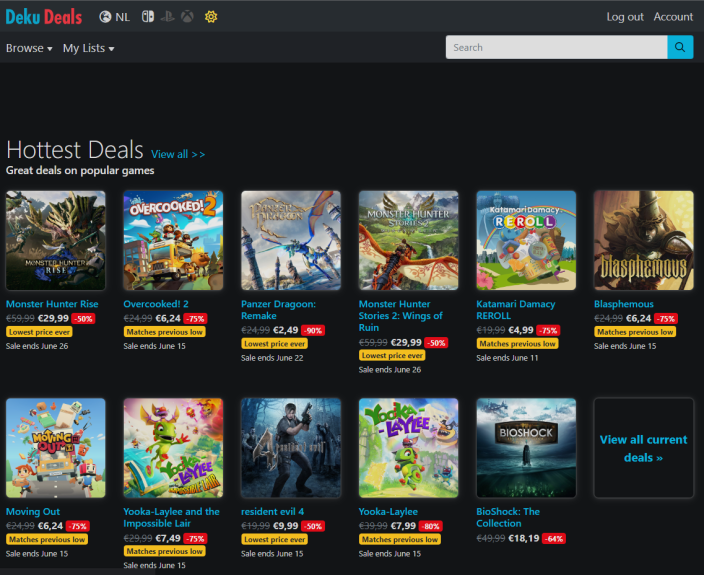Open the BioShock: The Collection cover

pyautogui.click(x=526, y=448)
